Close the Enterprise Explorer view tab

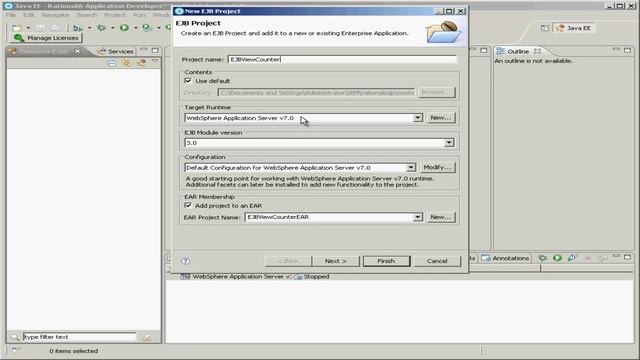click(77, 51)
